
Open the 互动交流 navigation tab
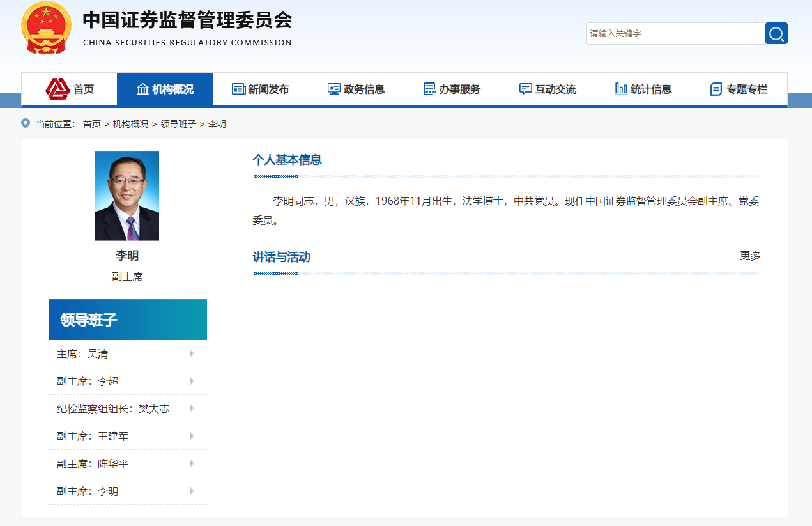click(548, 89)
